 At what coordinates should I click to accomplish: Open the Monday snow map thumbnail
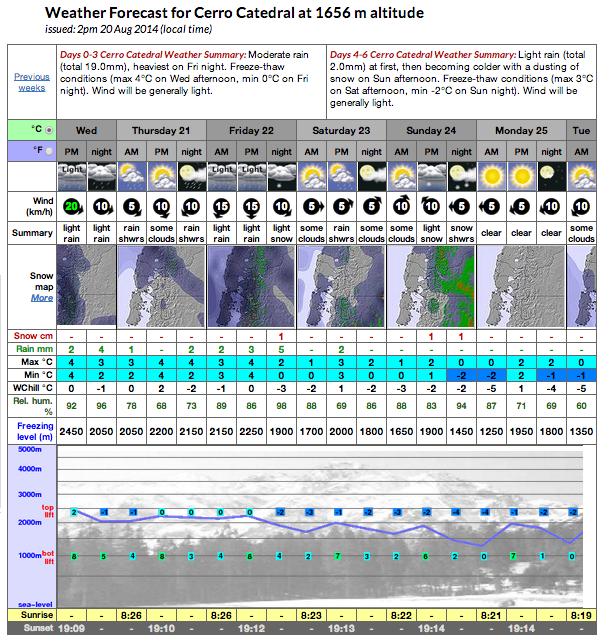click(521, 286)
